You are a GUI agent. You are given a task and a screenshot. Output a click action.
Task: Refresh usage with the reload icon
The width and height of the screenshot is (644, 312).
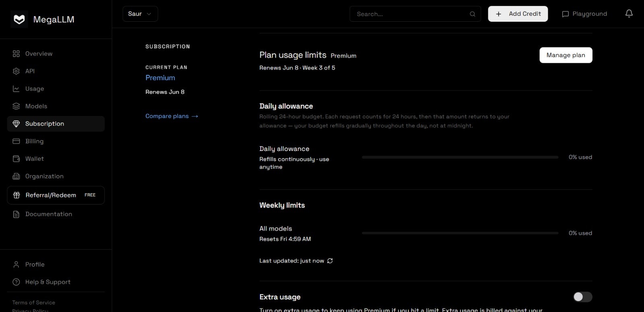(x=330, y=261)
